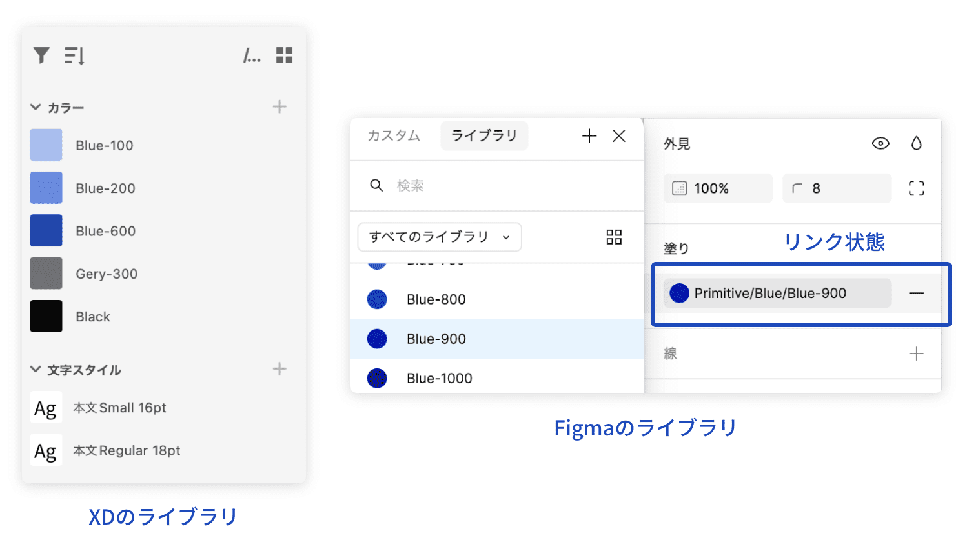
Task: Collapse the カラー section
Action: 36,107
